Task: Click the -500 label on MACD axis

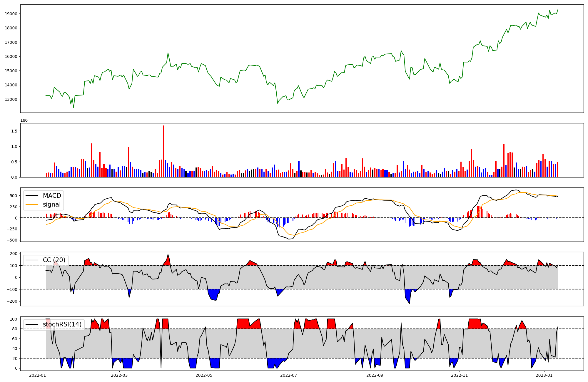Action: pos(12,240)
